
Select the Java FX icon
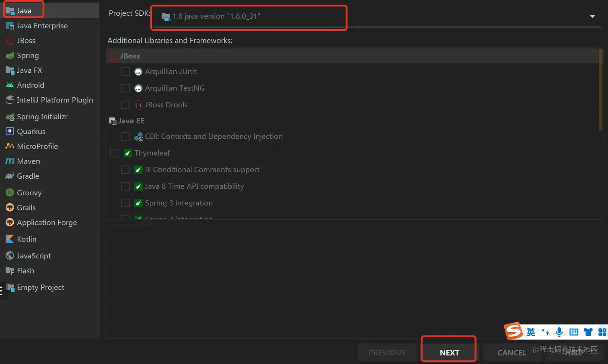(10, 70)
